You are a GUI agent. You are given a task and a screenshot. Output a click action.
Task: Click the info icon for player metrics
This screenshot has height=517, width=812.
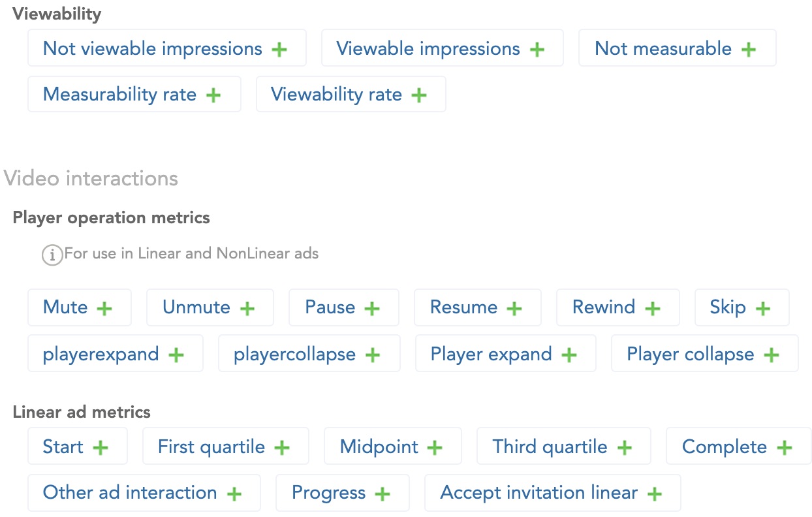pyautogui.click(x=52, y=255)
